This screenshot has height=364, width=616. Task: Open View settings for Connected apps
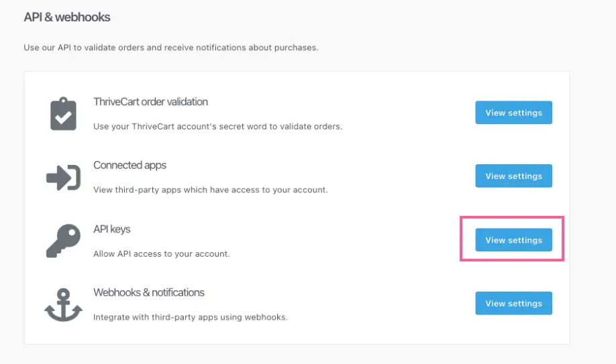pyautogui.click(x=513, y=176)
